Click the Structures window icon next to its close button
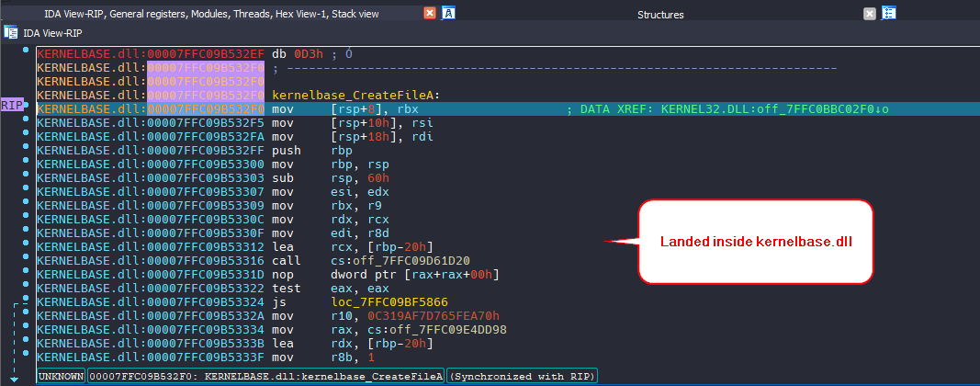 tap(889, 13)
